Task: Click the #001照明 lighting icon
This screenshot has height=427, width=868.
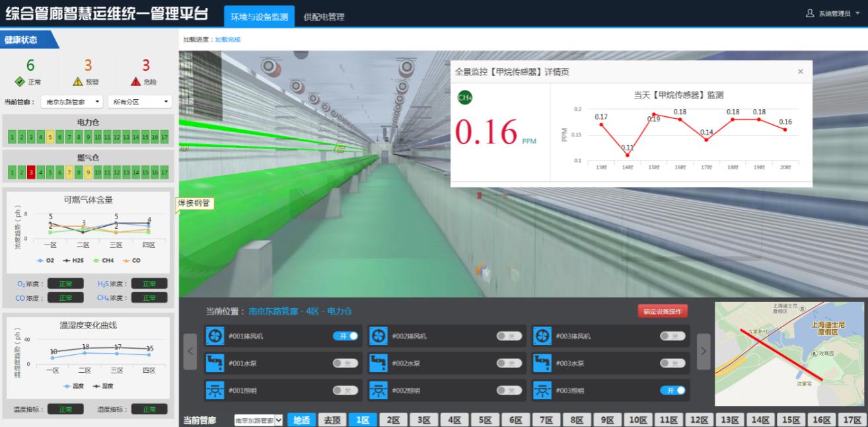Action: coord(215,390)
